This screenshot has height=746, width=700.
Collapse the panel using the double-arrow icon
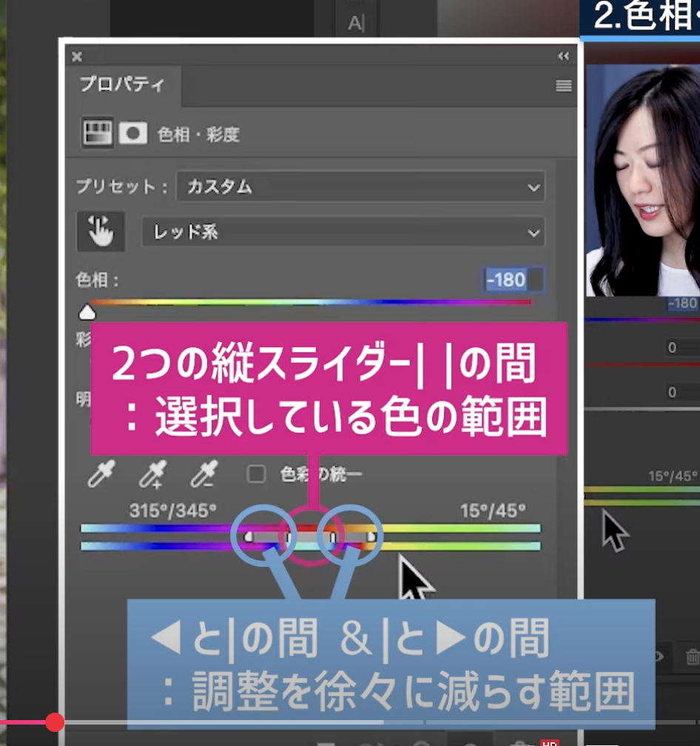pos(563,57)
